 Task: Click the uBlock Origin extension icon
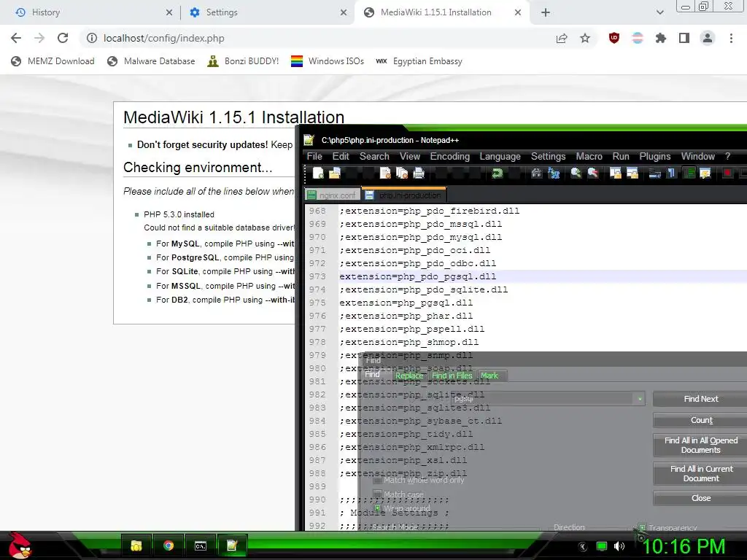pos(614,38)
